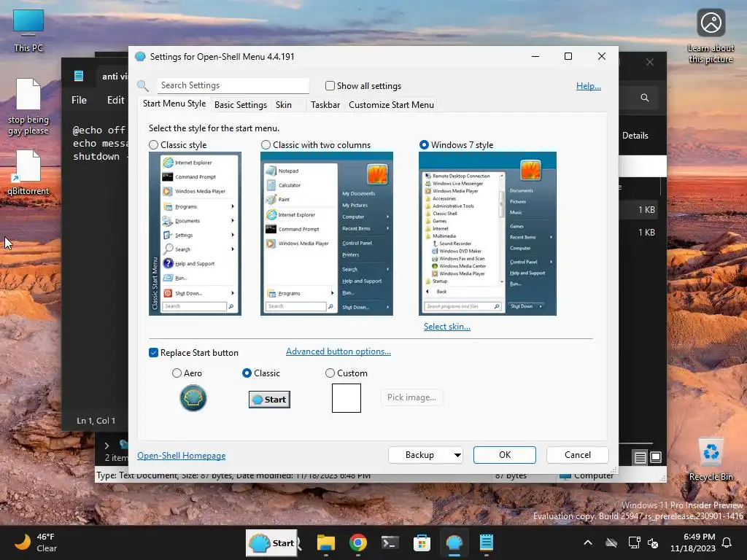
Task: Switch to Notepad from taskbar
Action: point(486,542)
